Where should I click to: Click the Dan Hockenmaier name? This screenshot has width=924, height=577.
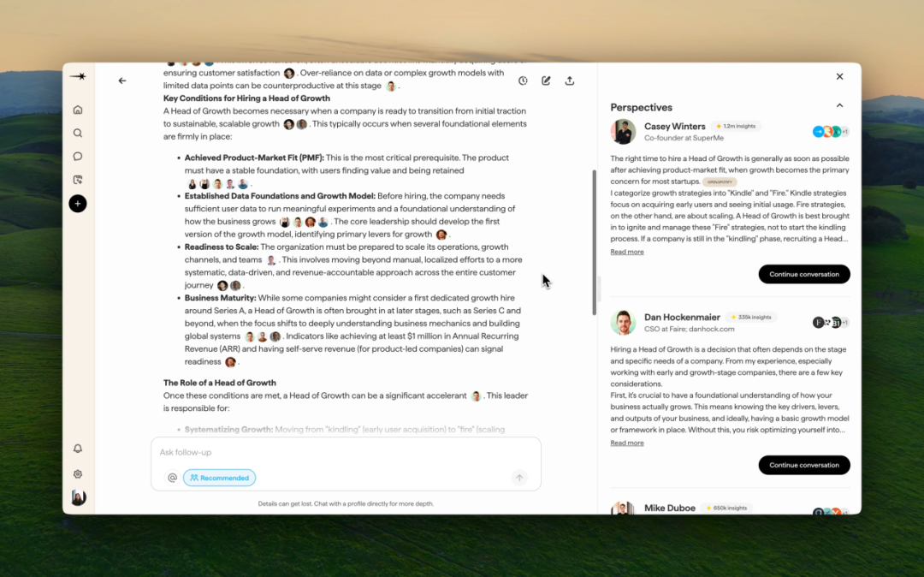[683, 317]
